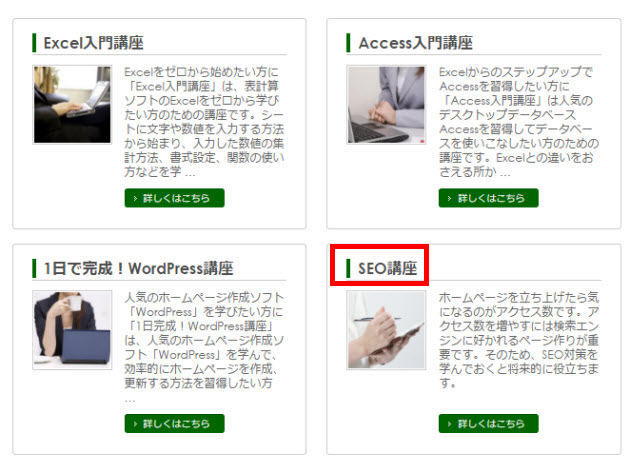Click the Access入門講座 詳しくはこちら button

click(489, 198)
